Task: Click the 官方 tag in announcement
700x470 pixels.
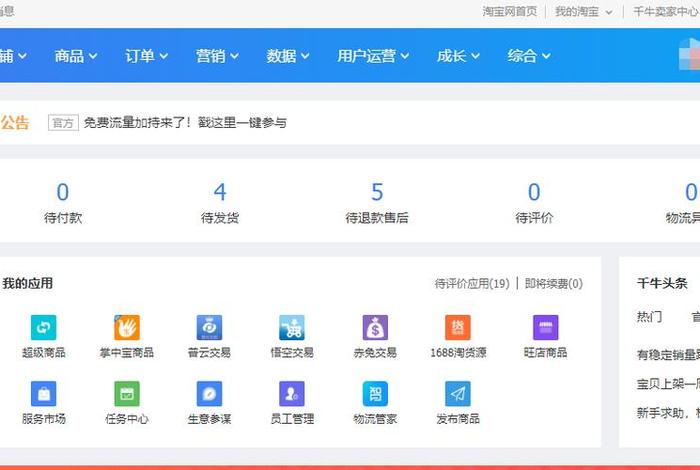Action: click(63, 122)
